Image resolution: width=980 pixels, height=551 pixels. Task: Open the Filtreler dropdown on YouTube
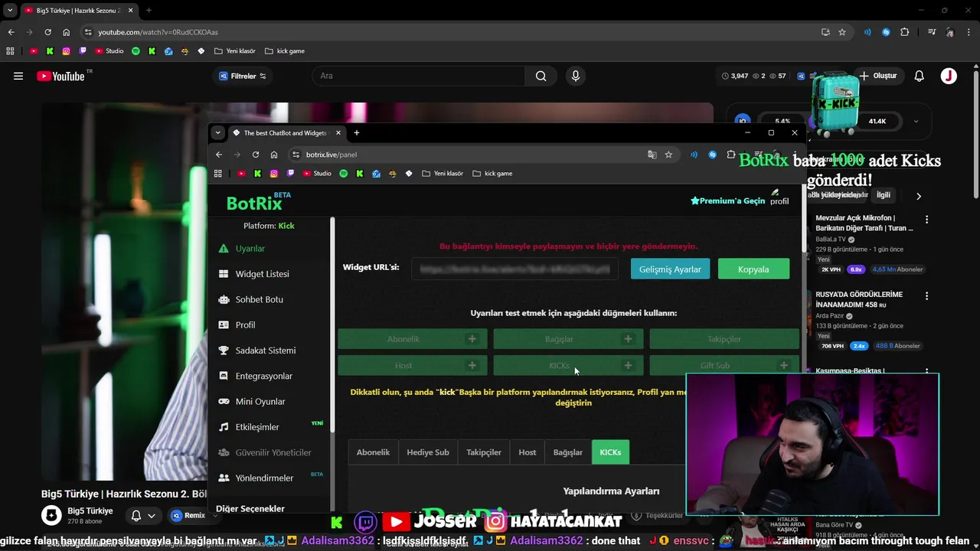[243, 76]
